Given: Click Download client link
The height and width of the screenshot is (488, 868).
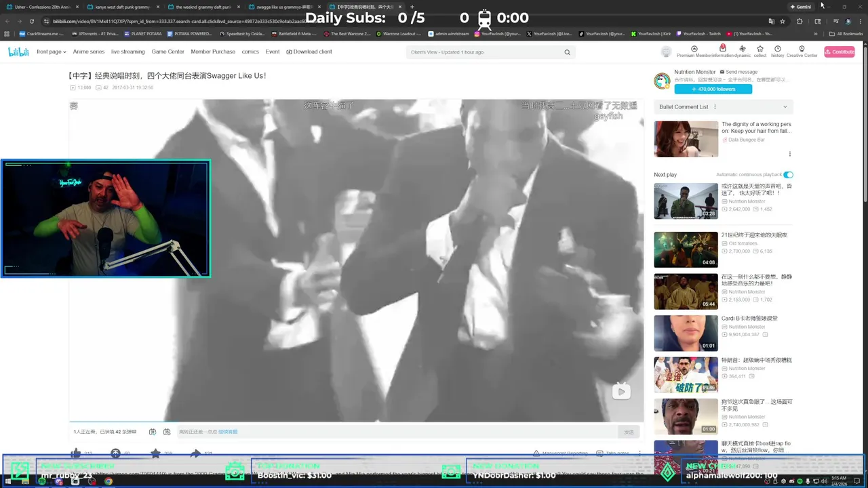Looking at the screenshot, I should coord(309,52).
